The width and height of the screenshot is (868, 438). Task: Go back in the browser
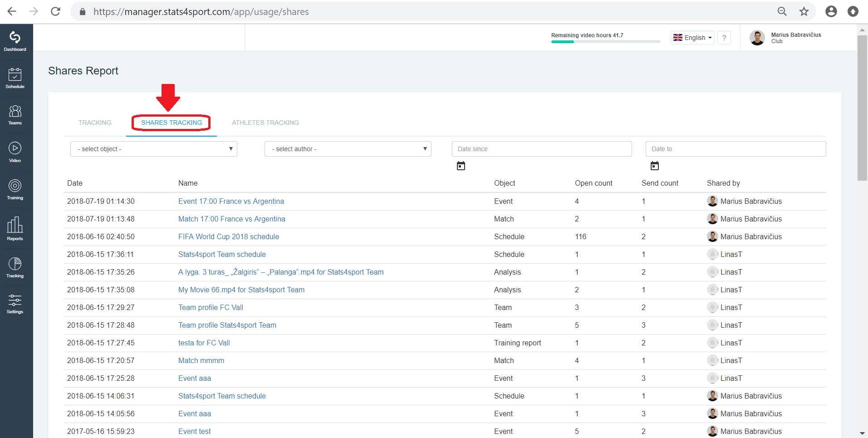tap(12, 11)
